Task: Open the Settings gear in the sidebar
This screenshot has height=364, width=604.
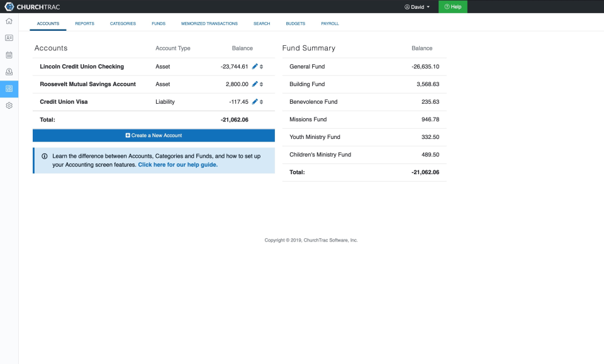Action: point(9,106)
